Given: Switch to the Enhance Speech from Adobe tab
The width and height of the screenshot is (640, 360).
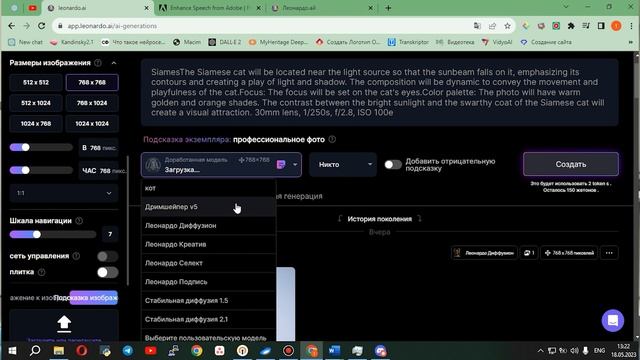Looking at the screenshot, I should point(209,8).
